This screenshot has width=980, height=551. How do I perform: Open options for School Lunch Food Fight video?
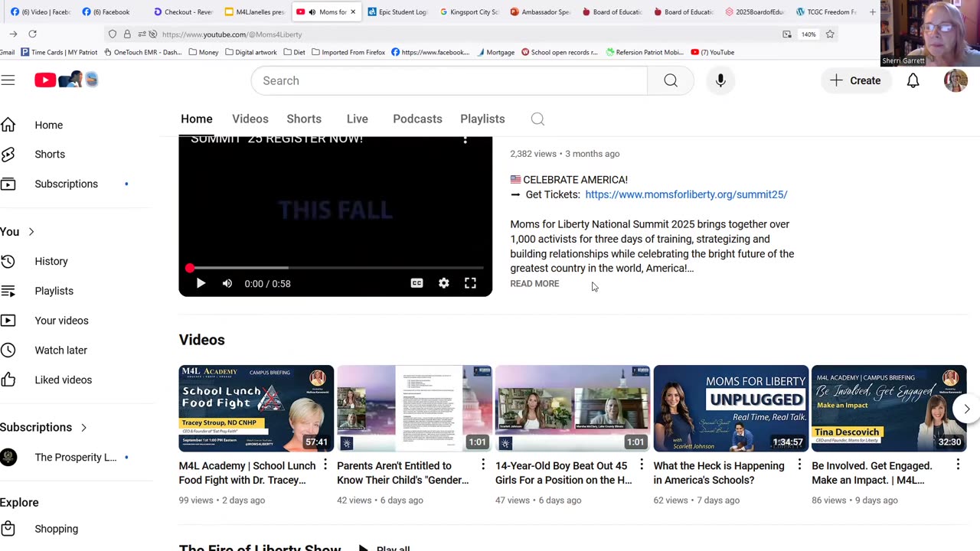point(325,465)
